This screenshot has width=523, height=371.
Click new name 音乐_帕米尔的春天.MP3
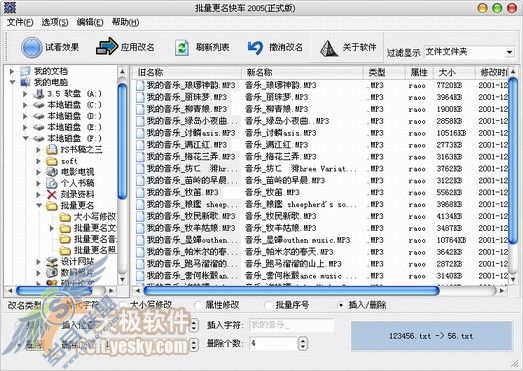tap(289, 252)
